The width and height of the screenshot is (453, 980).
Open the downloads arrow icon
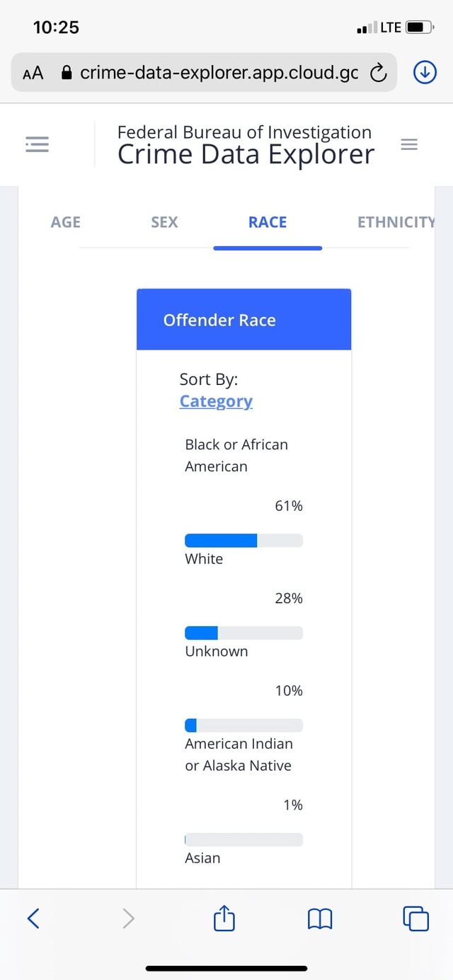tap(423, 71)
